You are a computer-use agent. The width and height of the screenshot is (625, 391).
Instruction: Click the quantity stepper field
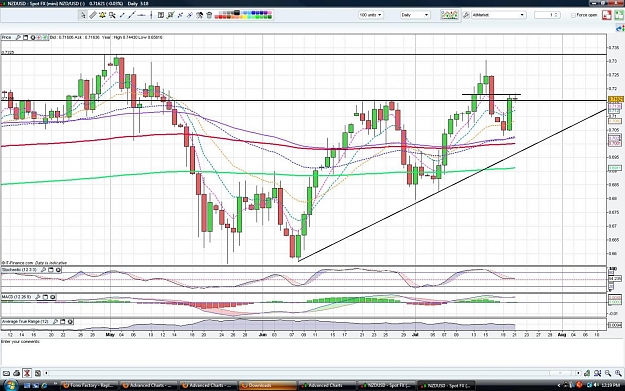tap(547, 15)
